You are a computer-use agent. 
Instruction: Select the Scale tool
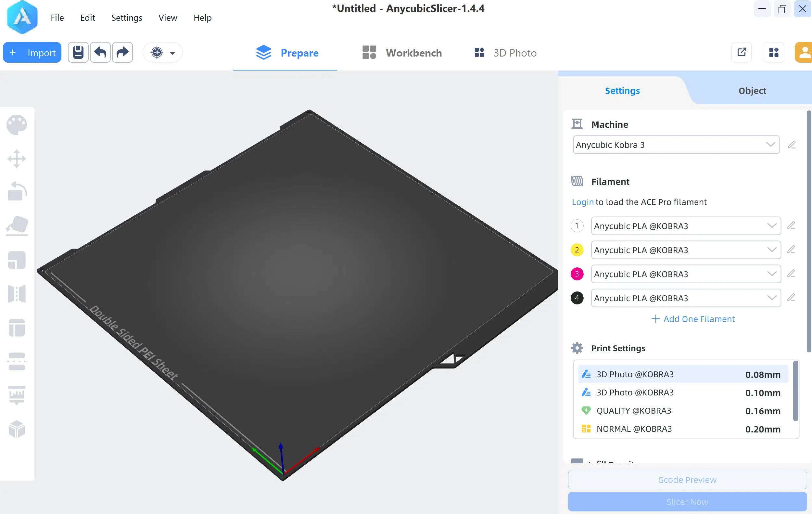click(x=17, y=260)
